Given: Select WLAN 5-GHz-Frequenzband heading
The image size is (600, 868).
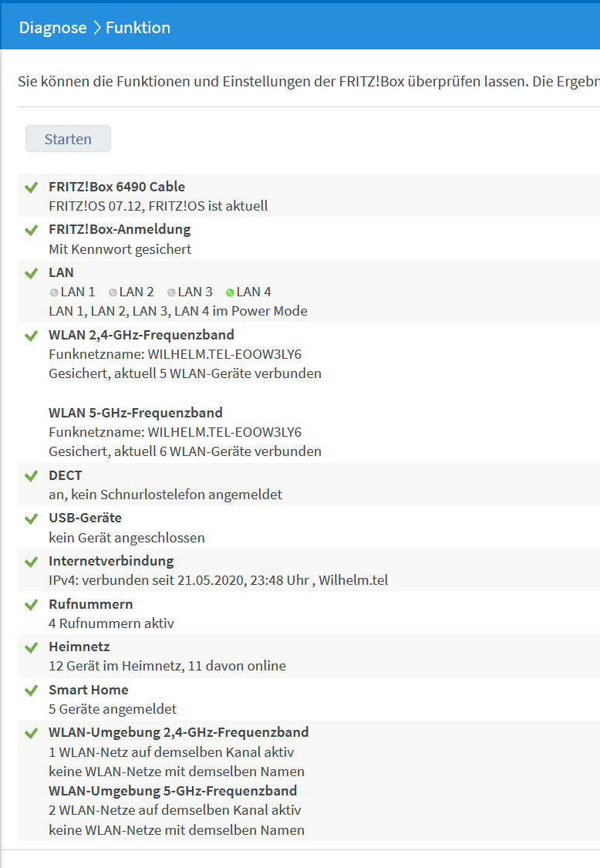Looking at the screenshot, I should [x=136, y=413].
